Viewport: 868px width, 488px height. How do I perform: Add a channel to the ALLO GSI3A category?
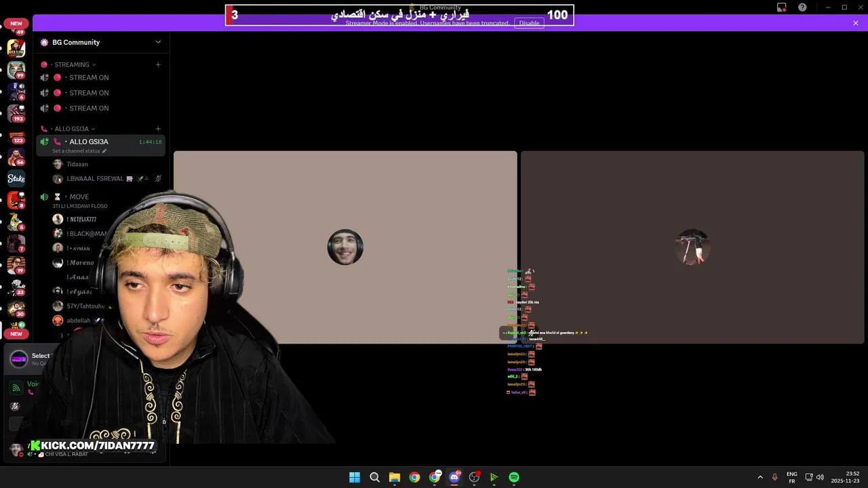(158, 129)
